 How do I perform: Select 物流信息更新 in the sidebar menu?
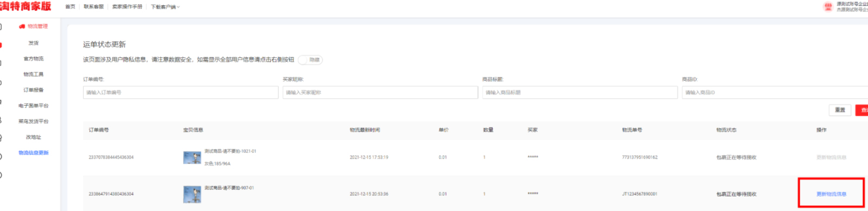pos(34,153)
